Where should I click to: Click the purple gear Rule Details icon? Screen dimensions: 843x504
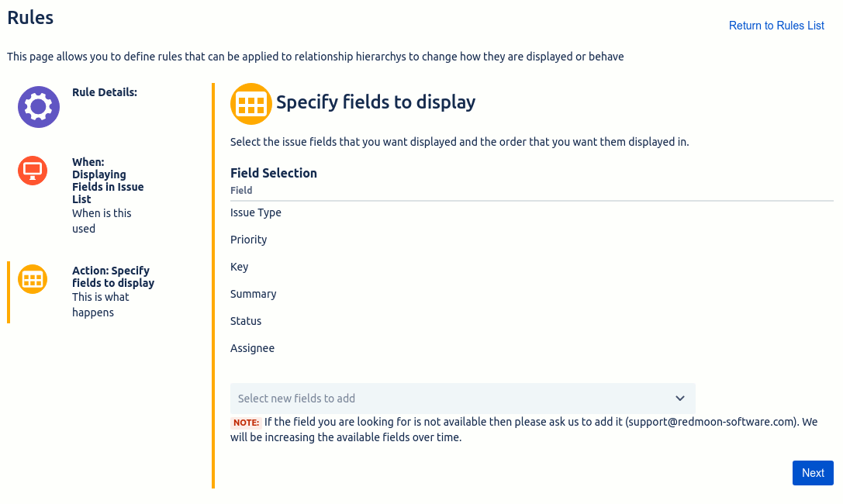(x=39, y=107)
